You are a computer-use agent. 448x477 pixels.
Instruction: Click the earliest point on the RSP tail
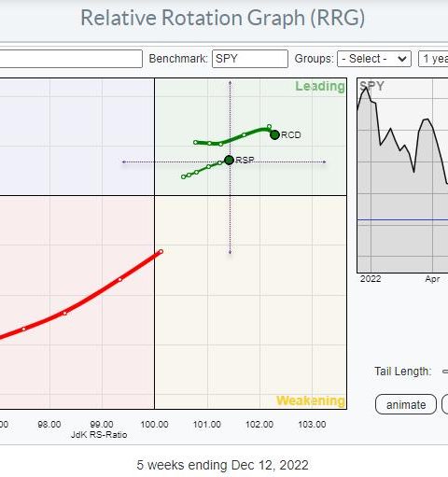click(x=183, y=176)
